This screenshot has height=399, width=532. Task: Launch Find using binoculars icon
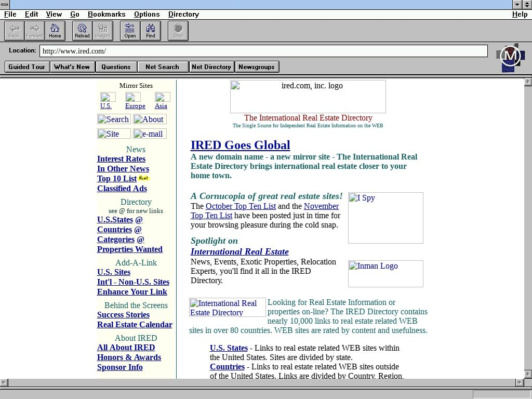pos(150,31)
